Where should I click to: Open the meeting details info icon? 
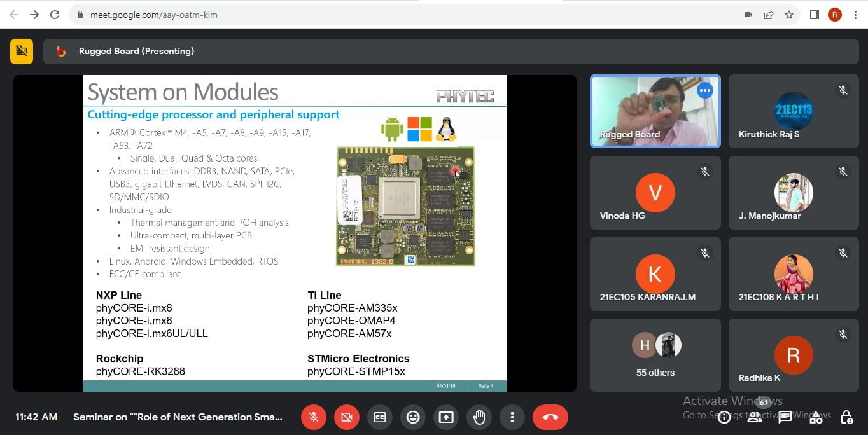(724, 417)
